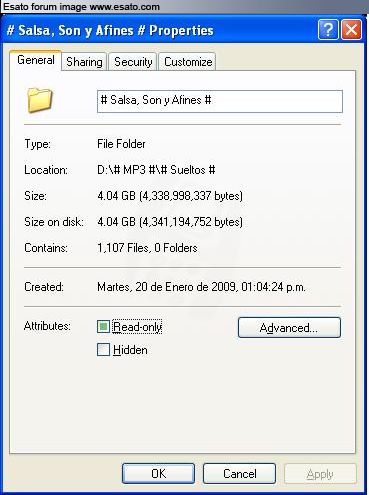Image resolution: width=369 pixels, height=495 pixels.
Task: Open the question mark help button
Action: pos(328,30)
